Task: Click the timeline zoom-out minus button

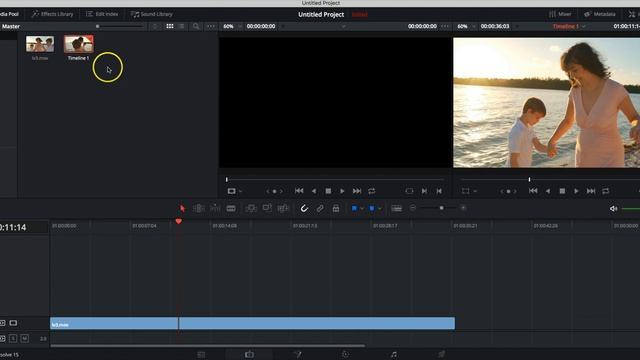Action: tap(413, 208)
